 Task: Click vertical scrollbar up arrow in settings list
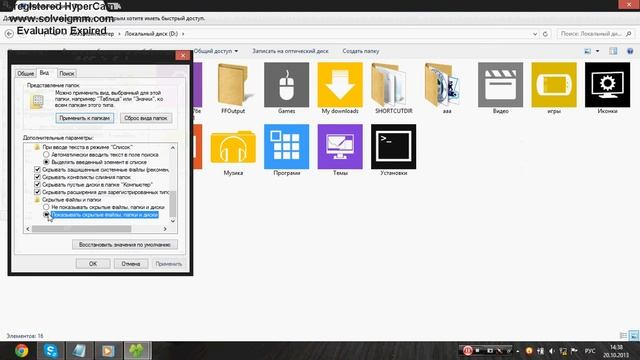pos(173,147)
